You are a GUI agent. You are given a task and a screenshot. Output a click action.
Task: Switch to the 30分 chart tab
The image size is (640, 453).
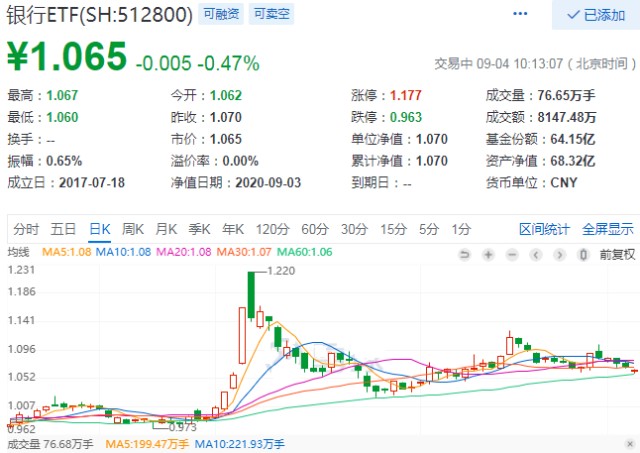pos(354,229)
